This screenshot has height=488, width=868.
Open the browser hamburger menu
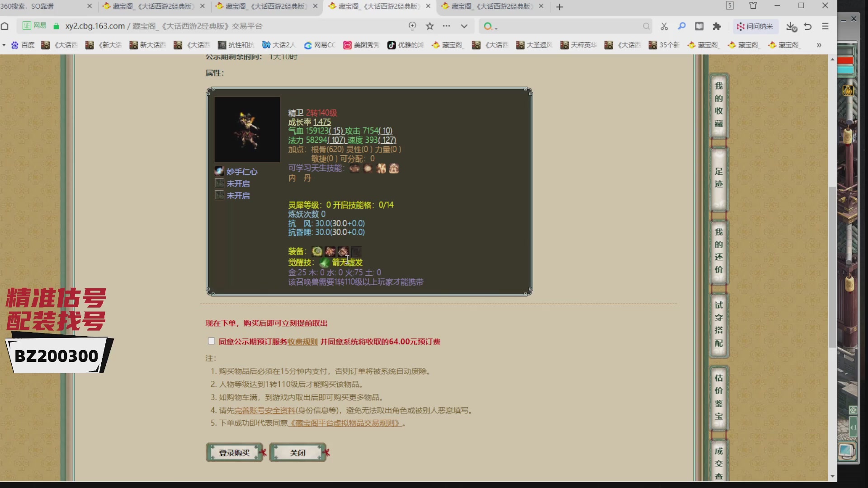click(826, 26)
